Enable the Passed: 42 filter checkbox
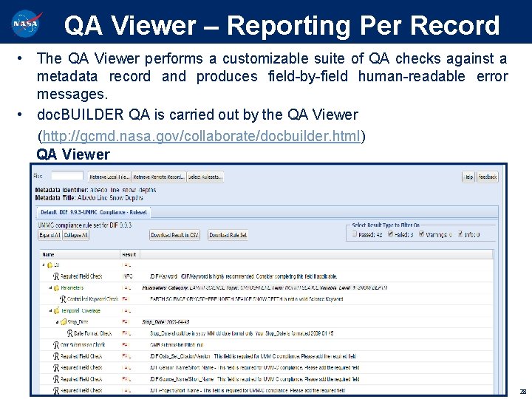This screenshot has height=399, width=532. (355, 233)
